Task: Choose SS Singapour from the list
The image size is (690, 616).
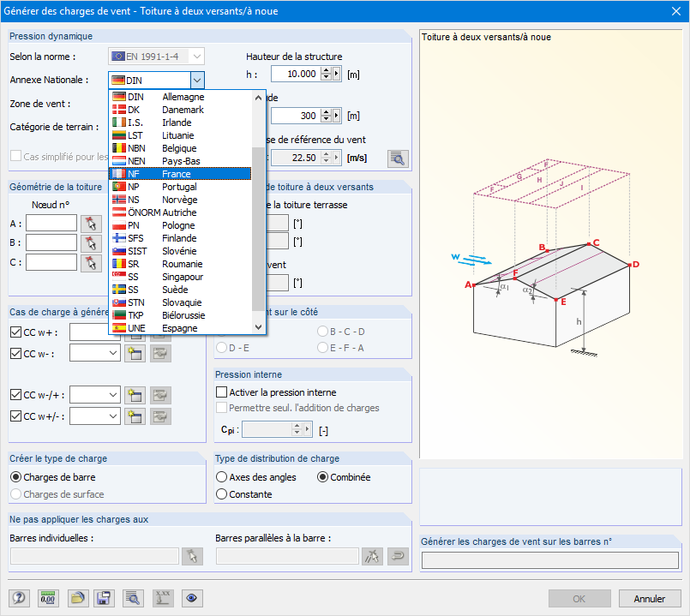Action: point(180,277)
